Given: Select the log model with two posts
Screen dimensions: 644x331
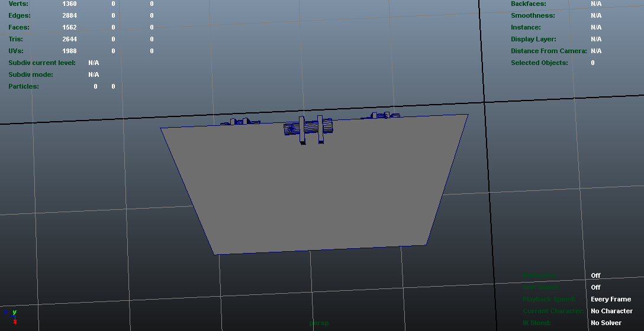Looking at the screenshot, I should click(308, 129).
